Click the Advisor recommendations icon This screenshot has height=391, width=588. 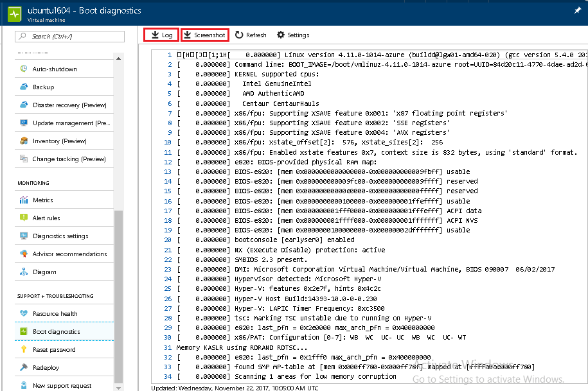pyautogui.click(x=24, y=254)
